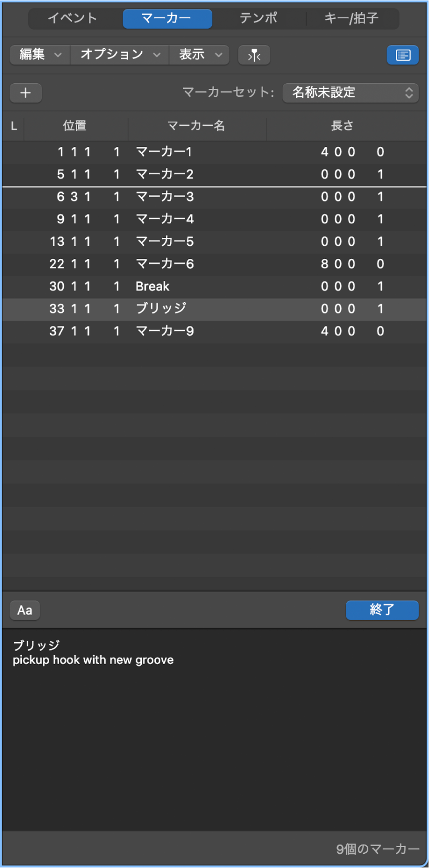Toggle the blue marker text view icon
Screen dimensions: 430x868
click(402, 55)
